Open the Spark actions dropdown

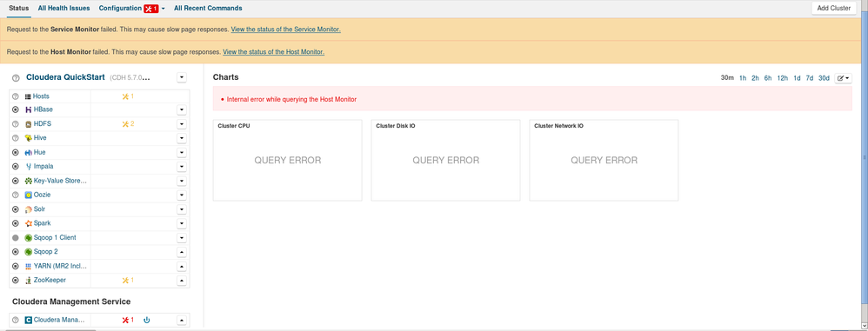pos(182,223)
